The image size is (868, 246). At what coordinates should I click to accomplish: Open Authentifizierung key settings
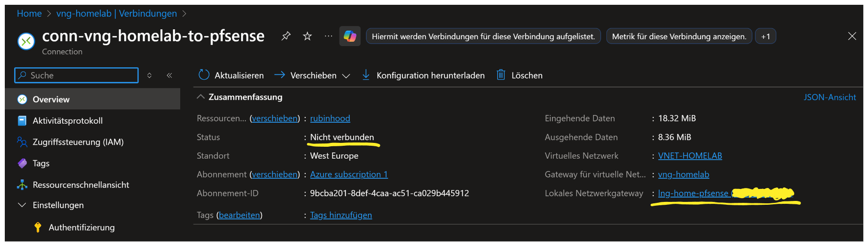pos(81,227)
